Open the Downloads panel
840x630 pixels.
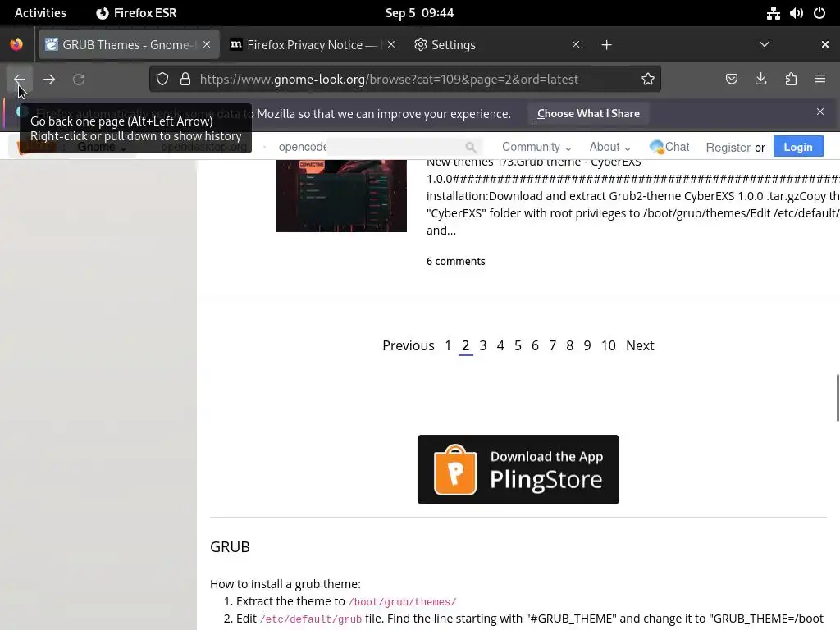coord(760,80)
